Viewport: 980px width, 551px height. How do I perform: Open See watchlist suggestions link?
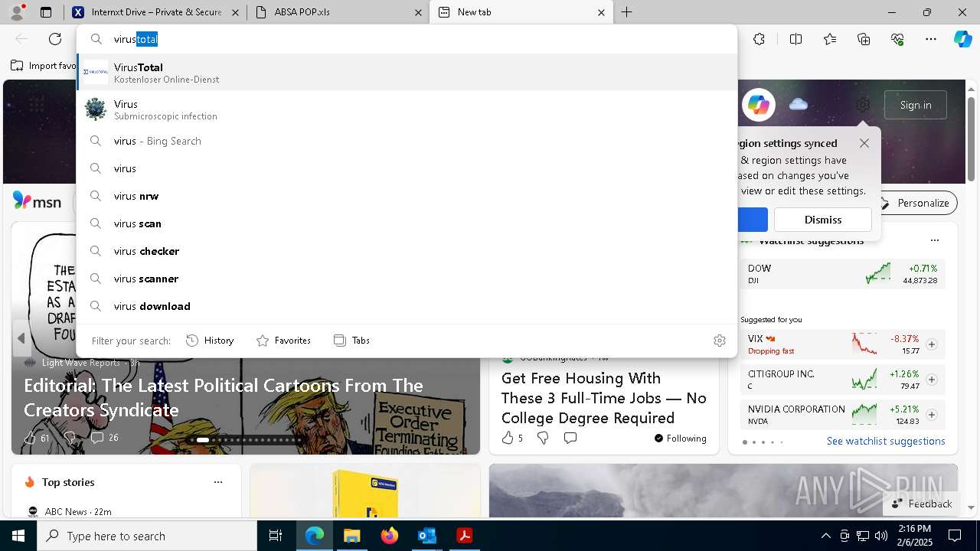(x=886, y=441)
